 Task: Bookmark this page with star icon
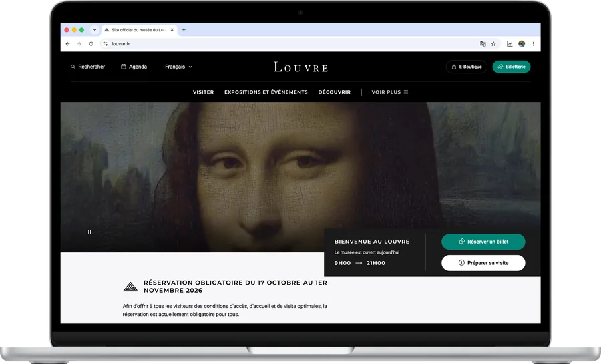click(x=493, y=44)
